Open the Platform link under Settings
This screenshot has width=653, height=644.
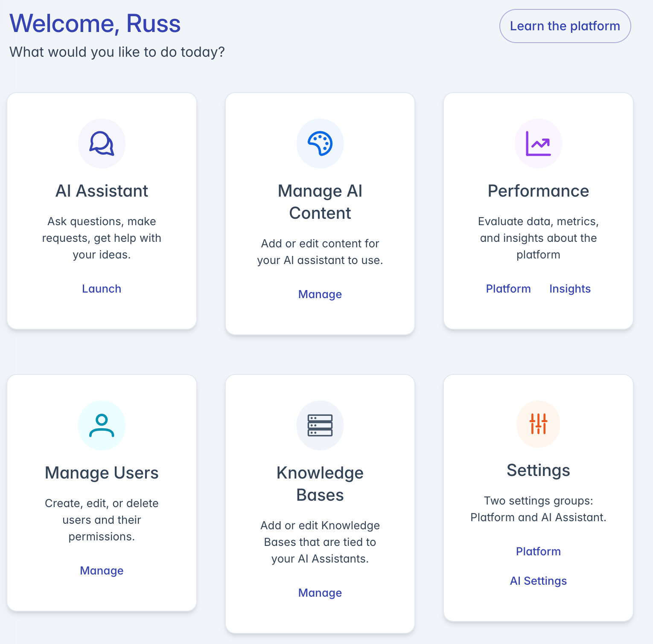click(538, 551)
